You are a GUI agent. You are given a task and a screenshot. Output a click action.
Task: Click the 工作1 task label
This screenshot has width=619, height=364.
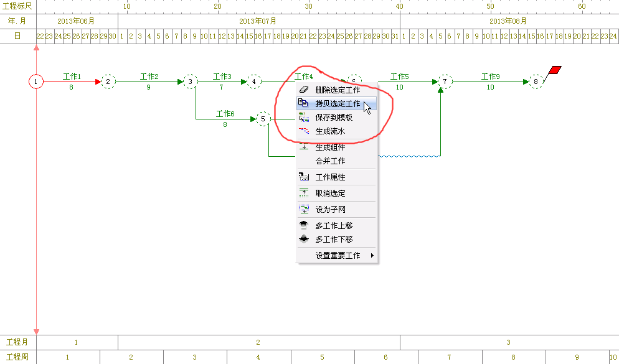[72, 76]
